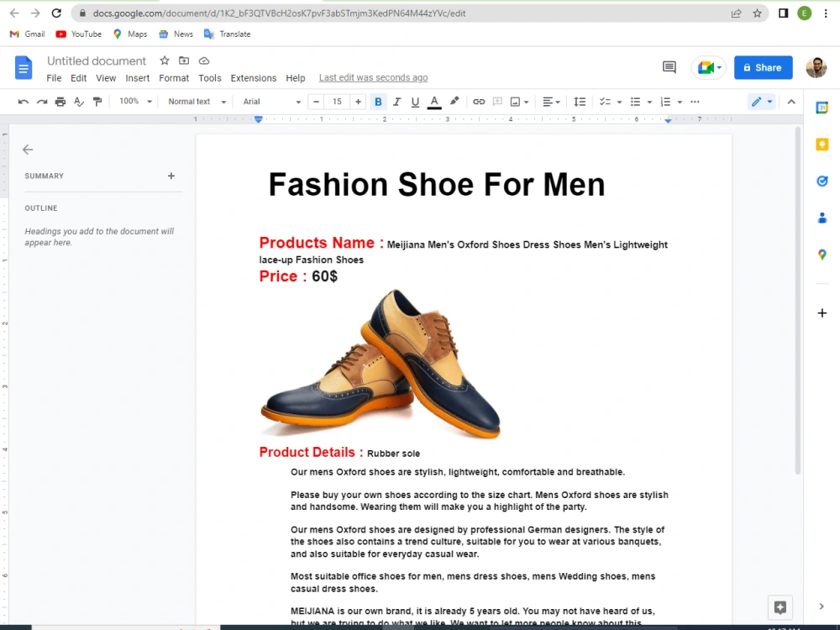Click the Insert image icon
Viewport: 840px width, 630px height.
pos(516,102)
